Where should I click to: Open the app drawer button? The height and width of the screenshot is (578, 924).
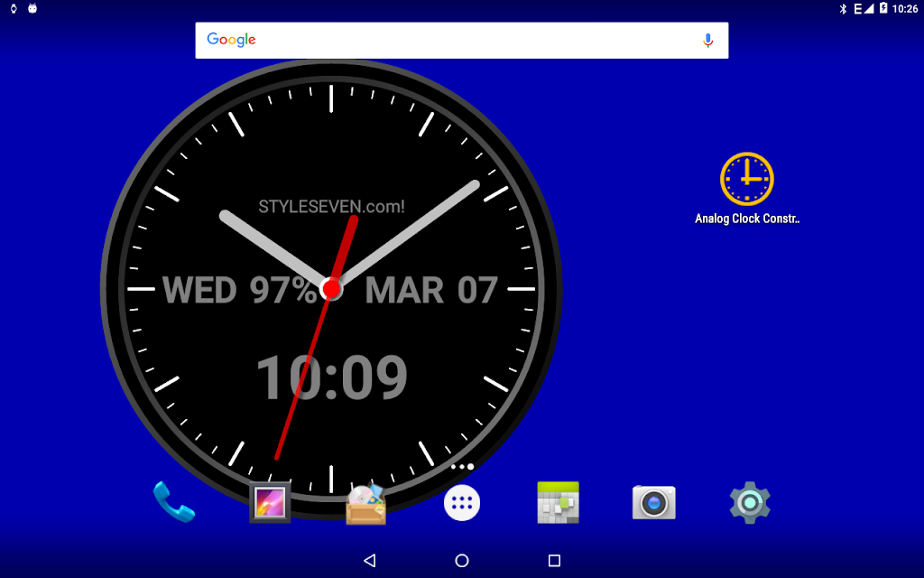coord(461,502)
